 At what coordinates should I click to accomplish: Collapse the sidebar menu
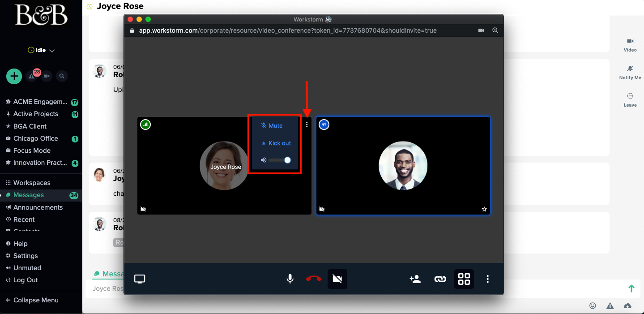point(36,300)
